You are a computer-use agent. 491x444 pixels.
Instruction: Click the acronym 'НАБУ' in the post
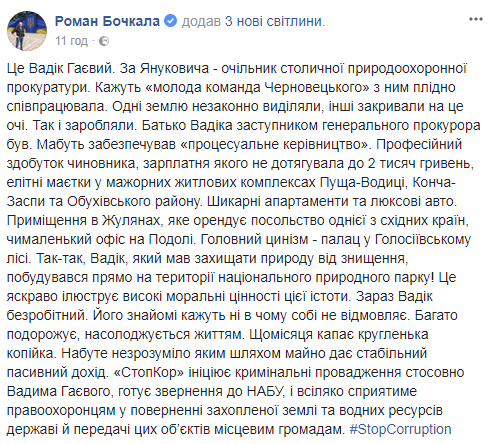[264, 391]
